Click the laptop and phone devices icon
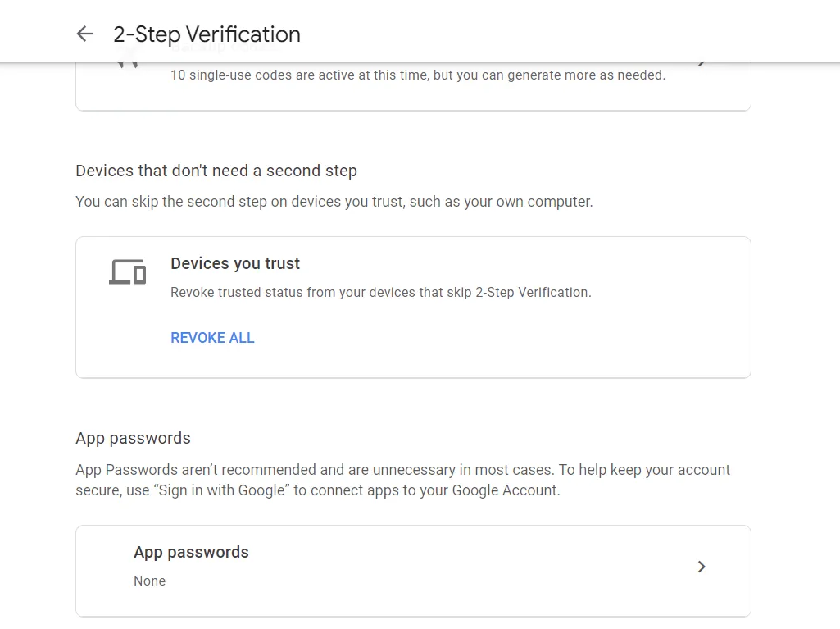The width and height of the screenshot is (840, 629). (128, 271)
